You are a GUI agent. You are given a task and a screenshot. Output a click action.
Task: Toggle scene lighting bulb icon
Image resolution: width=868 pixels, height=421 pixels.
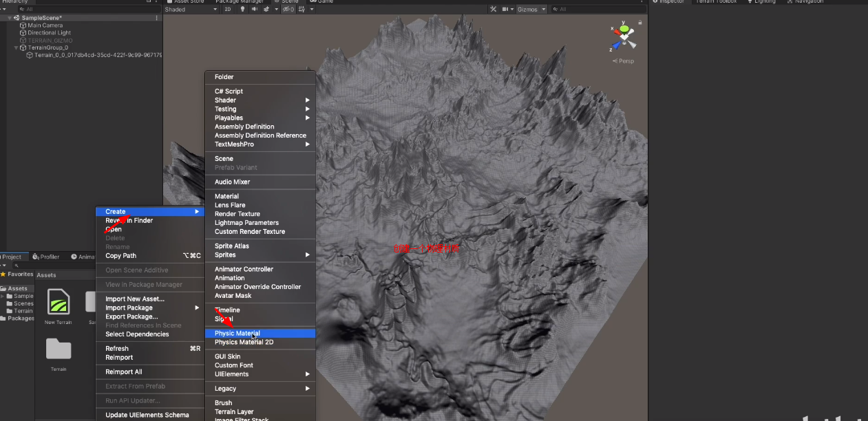click(243, 10)
